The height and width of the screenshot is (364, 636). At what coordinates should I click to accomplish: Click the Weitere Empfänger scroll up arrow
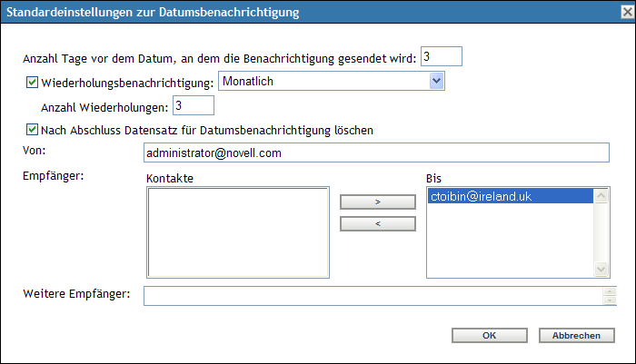tap(610, 291)
